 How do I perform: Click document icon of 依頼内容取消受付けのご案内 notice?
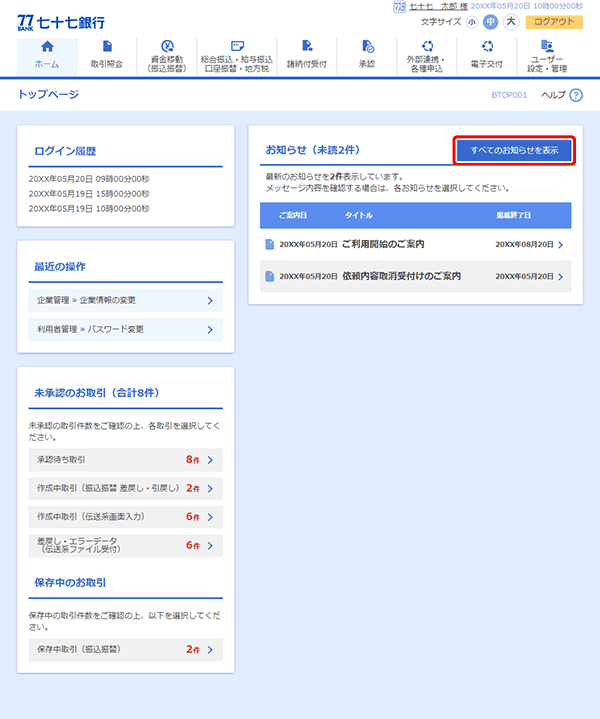[270, 276]
